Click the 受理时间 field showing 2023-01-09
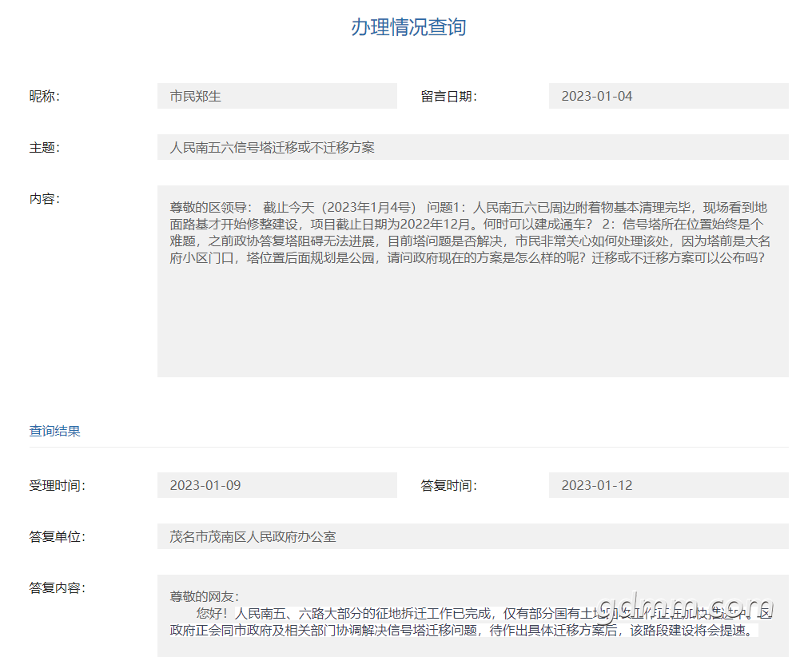The image size is (812, 657). point(277,485)
